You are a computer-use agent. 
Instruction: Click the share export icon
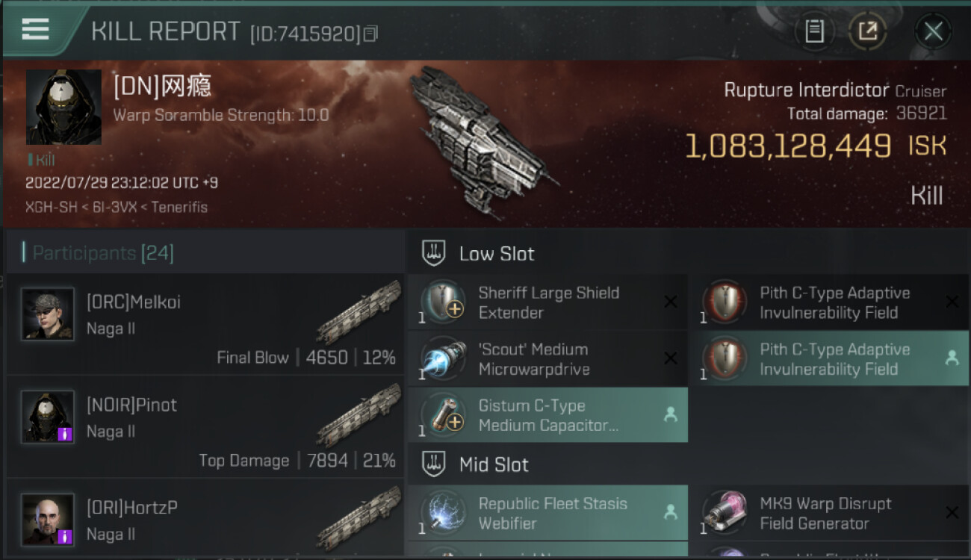867,31
